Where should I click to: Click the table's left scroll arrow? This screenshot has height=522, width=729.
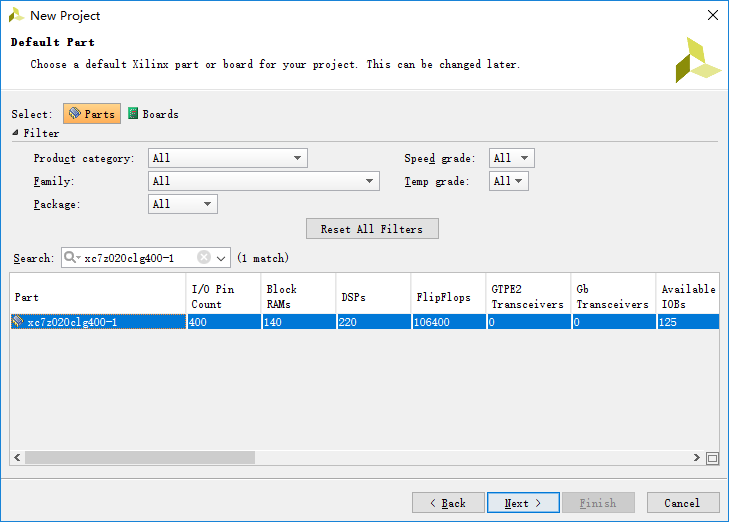(x=17, y=457)
